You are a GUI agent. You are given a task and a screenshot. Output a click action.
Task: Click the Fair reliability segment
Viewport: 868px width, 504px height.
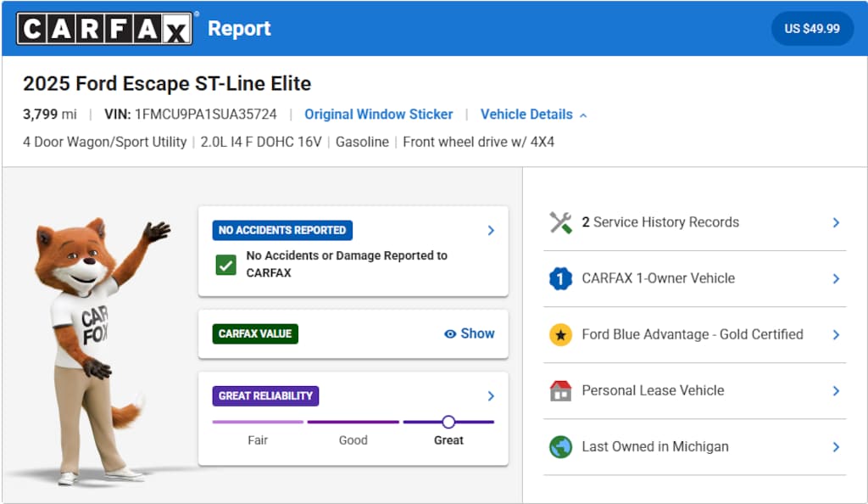(x=258, y=422)
